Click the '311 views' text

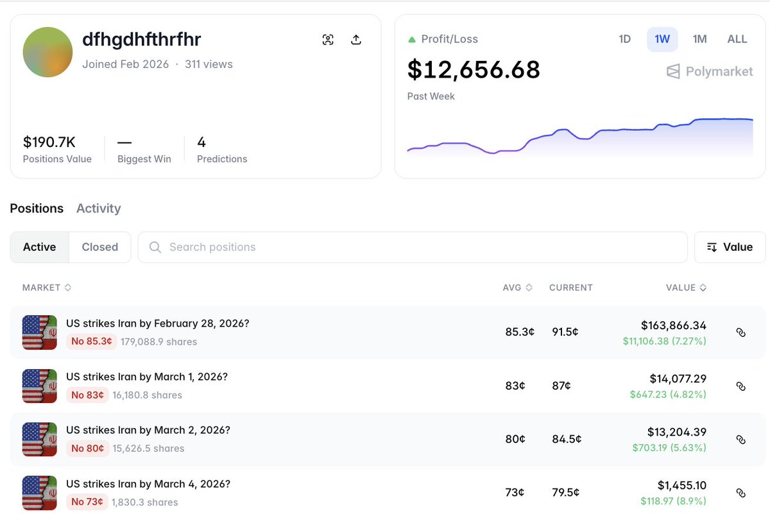pyautogui.click(x=209, y=64)
